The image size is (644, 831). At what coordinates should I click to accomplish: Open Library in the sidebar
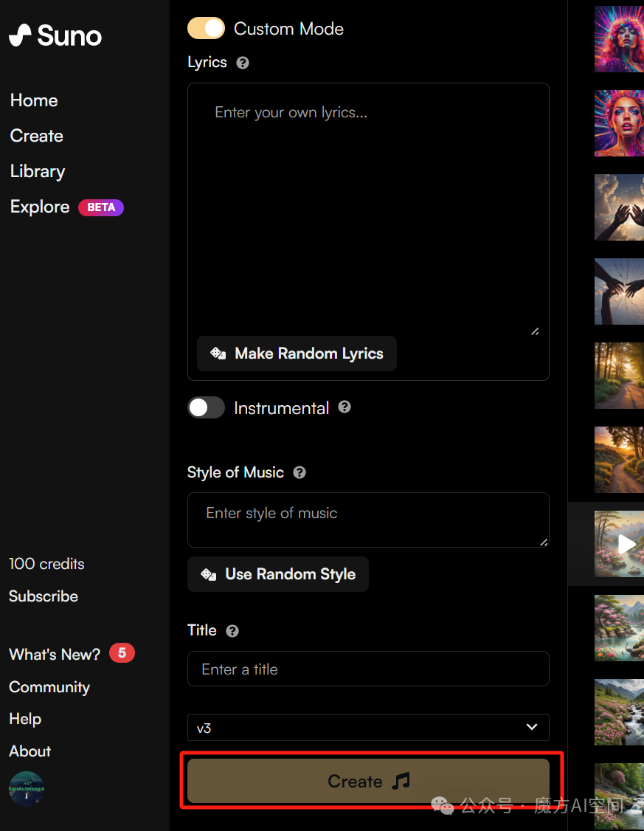[x=38, y=171]
